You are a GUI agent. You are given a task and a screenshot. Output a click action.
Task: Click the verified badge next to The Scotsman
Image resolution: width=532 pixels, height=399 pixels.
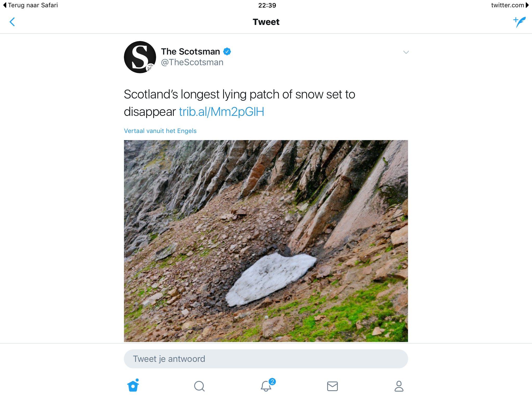[x=227, y=51]
